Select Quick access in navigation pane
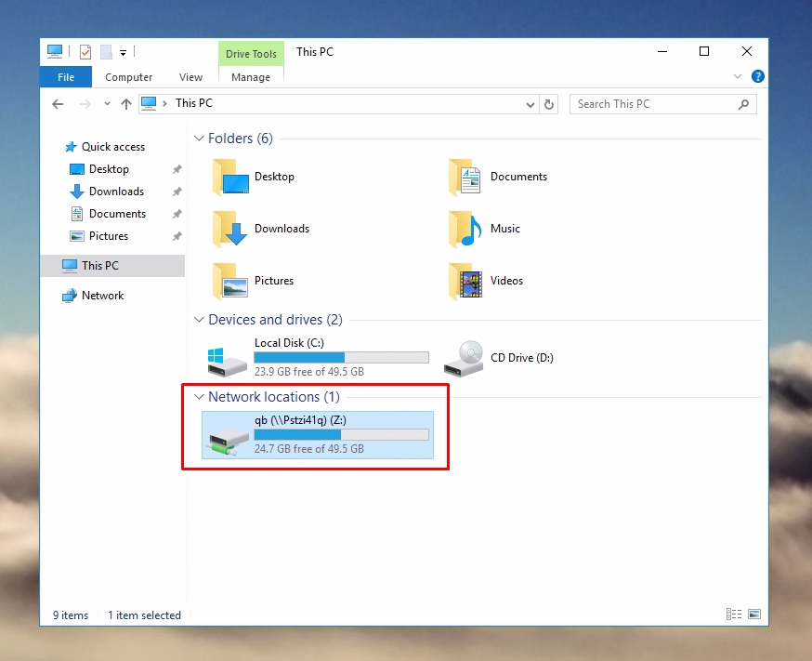The width and height of the screenshot is (812, 661). pos(112,147)
